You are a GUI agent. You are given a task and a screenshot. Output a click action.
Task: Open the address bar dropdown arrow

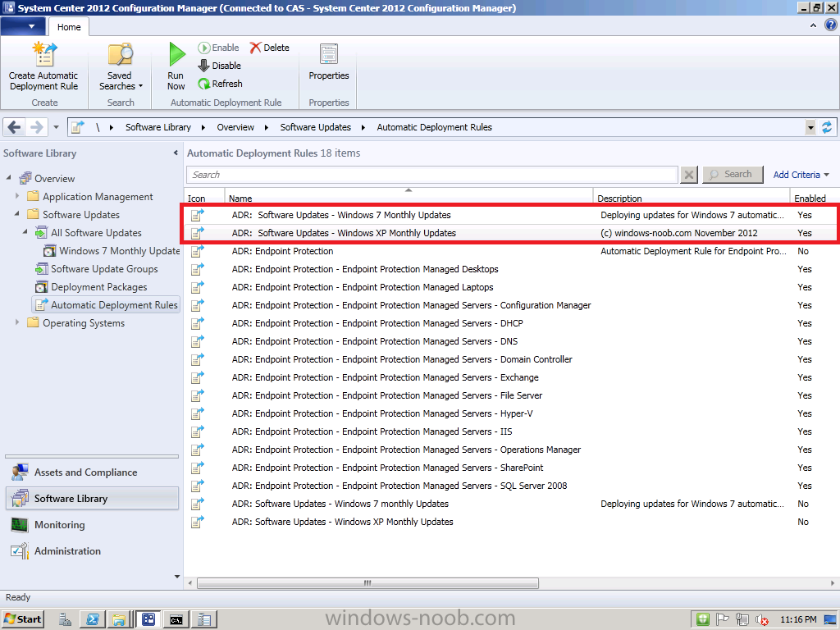[810, 127]
